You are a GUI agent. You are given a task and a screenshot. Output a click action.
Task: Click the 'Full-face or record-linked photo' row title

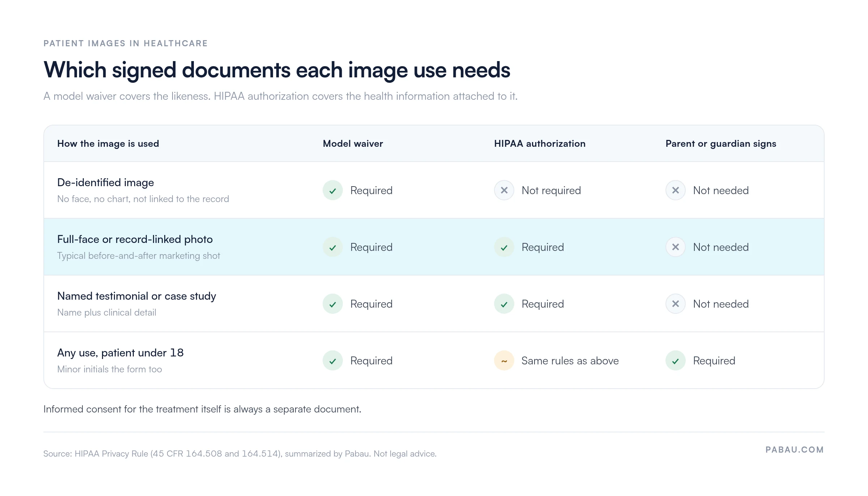[x=135, y=239]
